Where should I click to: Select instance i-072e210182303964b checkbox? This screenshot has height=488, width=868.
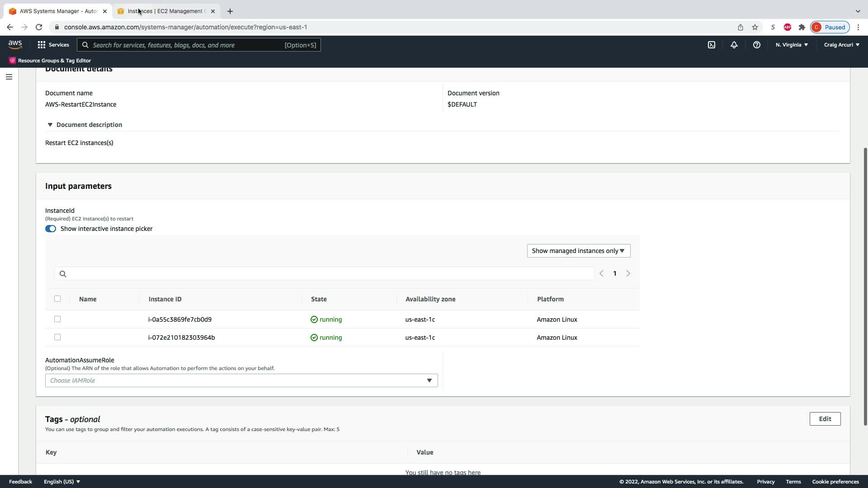pyautogui.click(x=57, y=337)
